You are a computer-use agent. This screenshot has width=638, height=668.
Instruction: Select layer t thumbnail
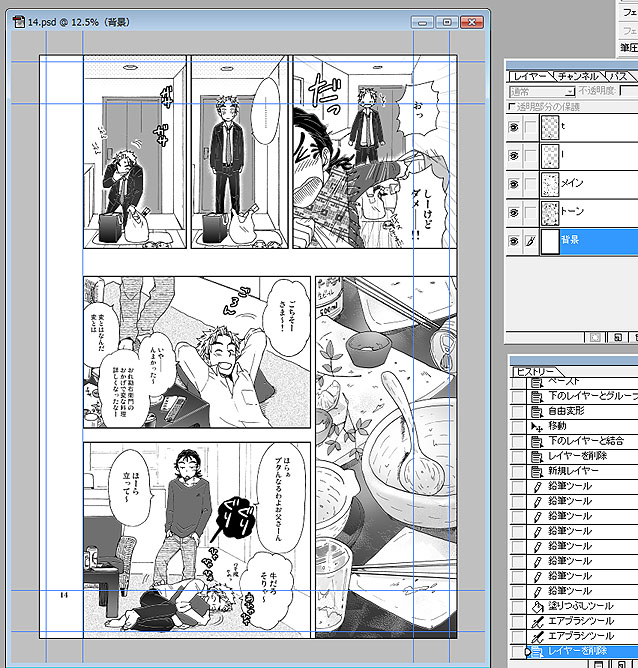tap(550, 127)
